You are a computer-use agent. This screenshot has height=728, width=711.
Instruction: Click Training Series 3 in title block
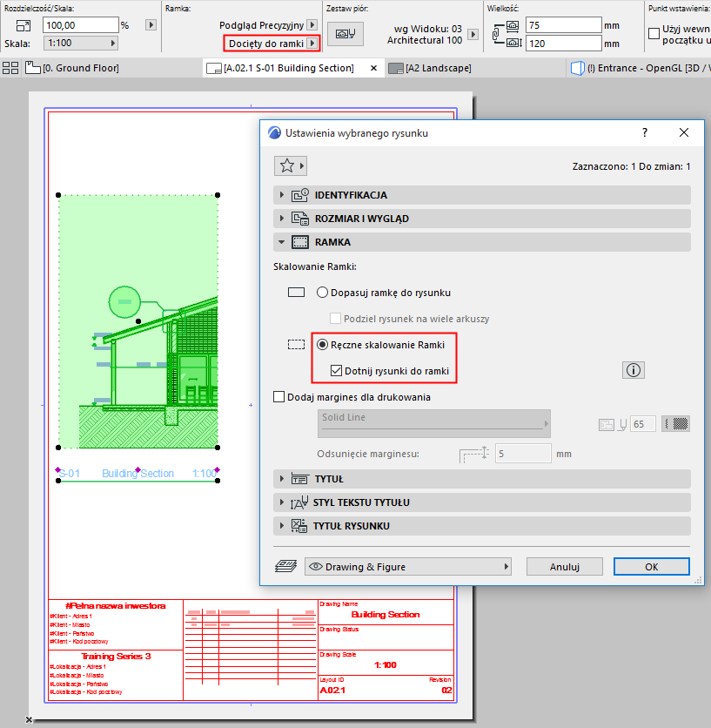pos(116,656)
